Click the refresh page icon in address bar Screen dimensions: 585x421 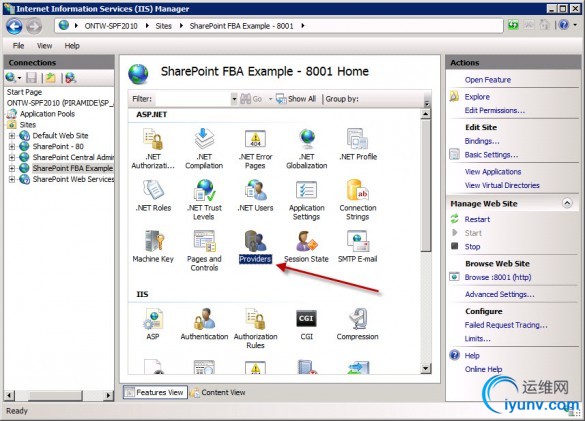point(513,25)
